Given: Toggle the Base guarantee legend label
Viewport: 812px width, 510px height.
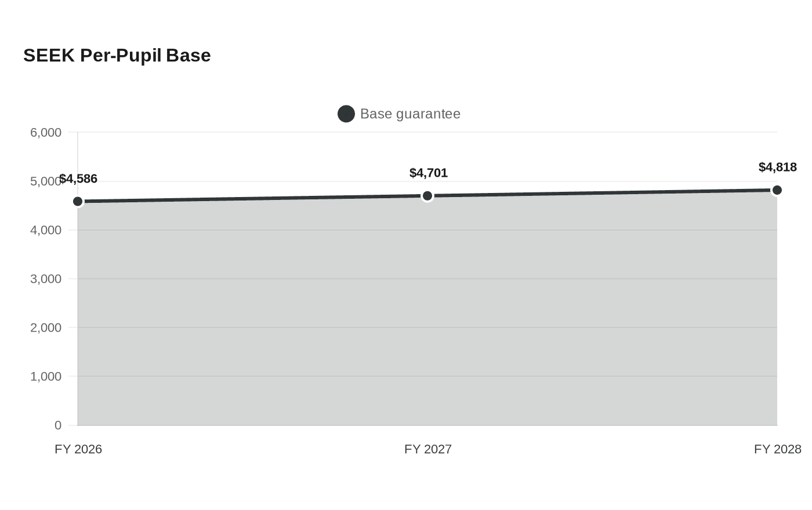Looking at the screenshot, I should [410, 114].
